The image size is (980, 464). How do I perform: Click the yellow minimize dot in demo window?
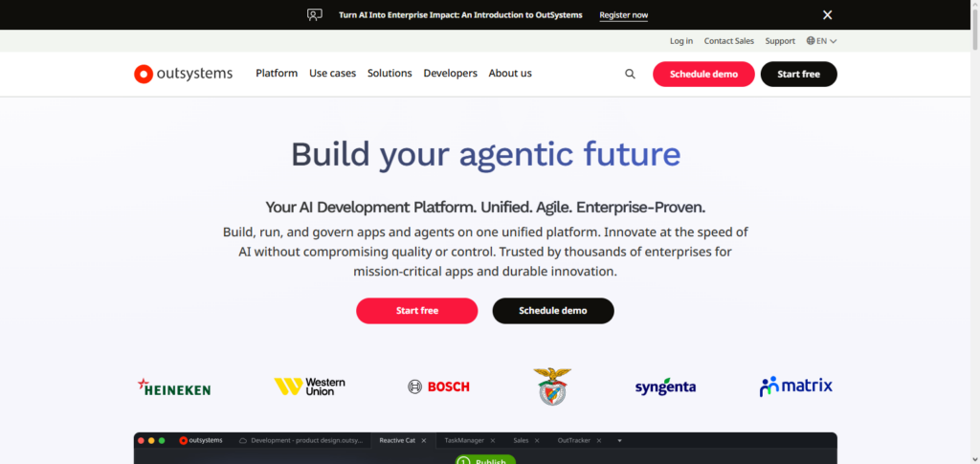[x=151, y=441]
